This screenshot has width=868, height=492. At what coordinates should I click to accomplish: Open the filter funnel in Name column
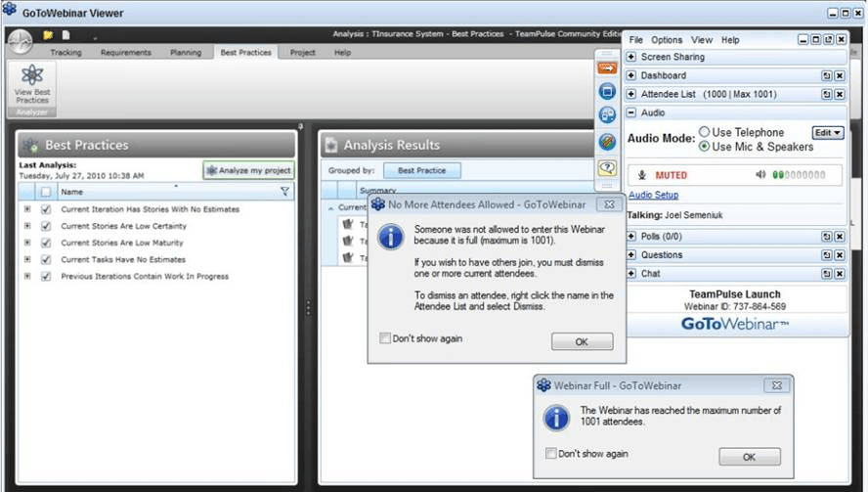(x=284, y=192)
